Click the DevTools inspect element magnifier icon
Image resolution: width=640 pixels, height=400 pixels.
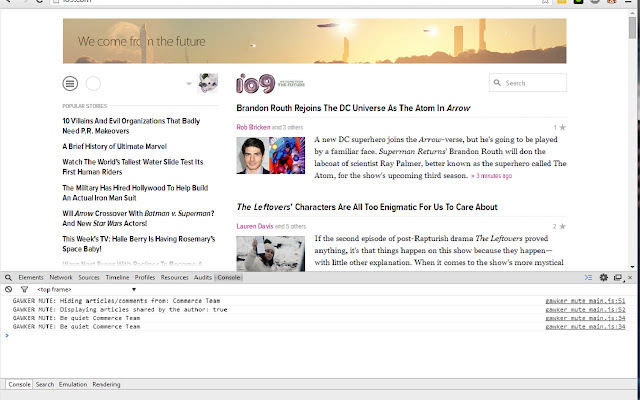coord(8,278)
